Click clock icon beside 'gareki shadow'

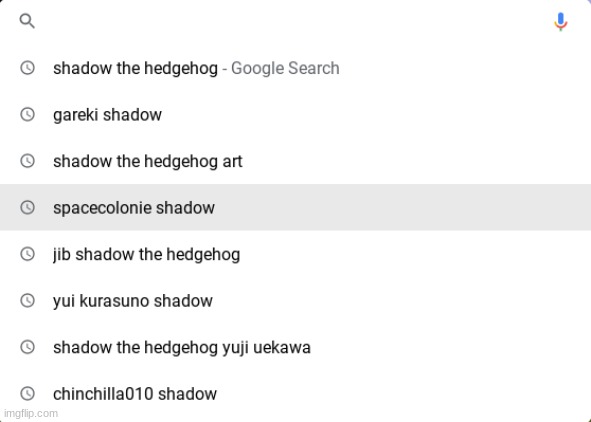coord(27,114)
